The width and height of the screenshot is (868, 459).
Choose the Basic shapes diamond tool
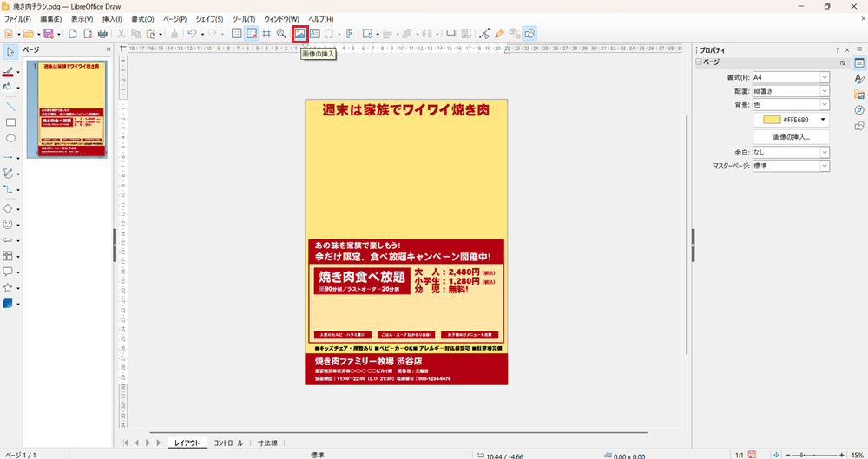8,209
